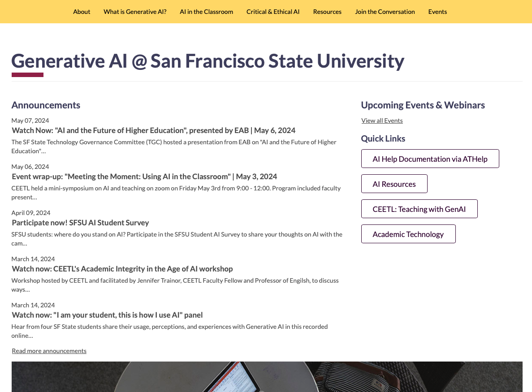Screen dimensions: 532x392
Task: Open Critical & Ethical AI section
Action: 273,12
